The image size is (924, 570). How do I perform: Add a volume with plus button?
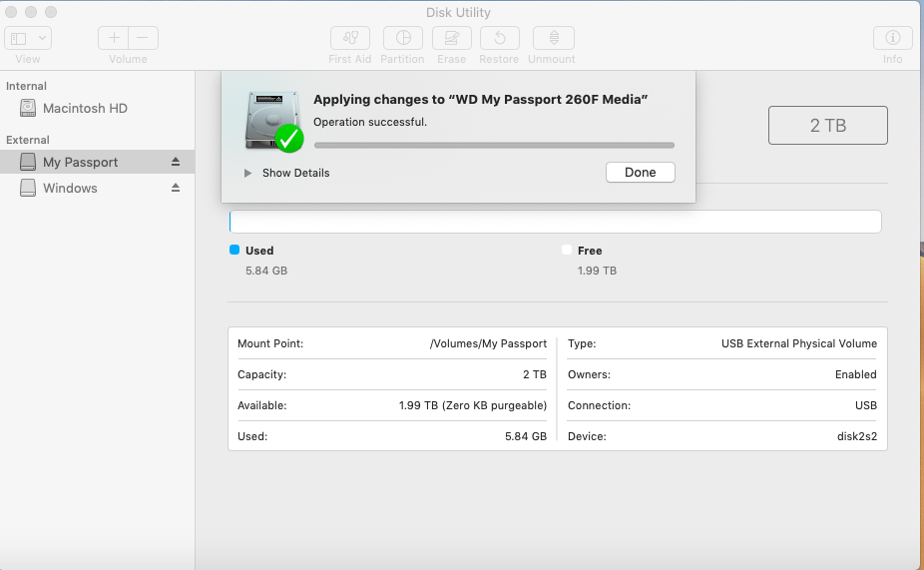(x=113, y=38)
